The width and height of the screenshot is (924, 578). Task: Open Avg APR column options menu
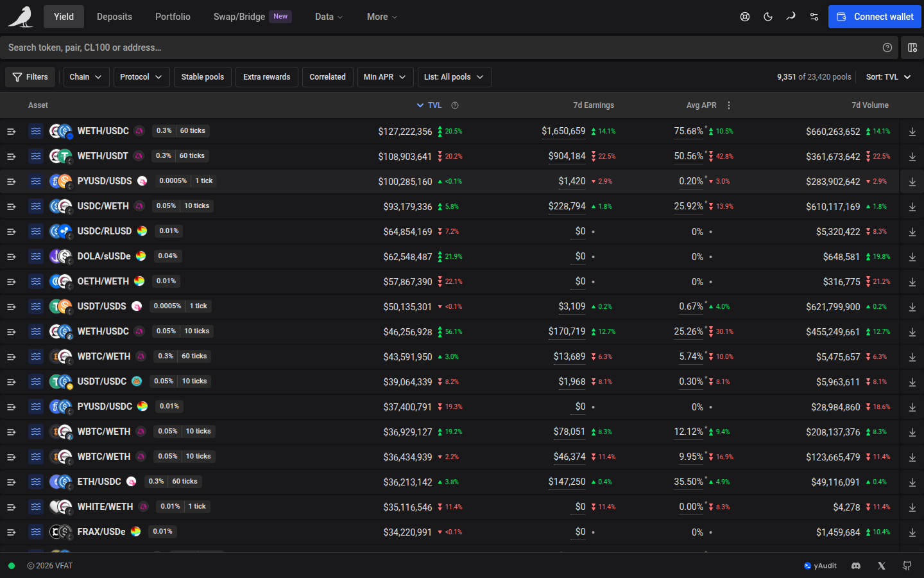(729, 105)
